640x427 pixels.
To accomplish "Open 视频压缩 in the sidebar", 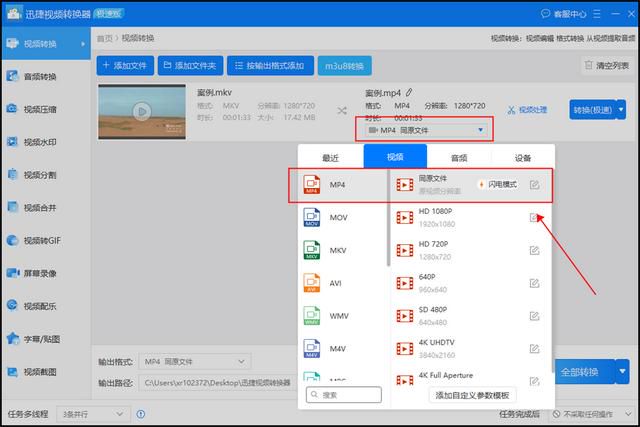I will click(46, 109).
